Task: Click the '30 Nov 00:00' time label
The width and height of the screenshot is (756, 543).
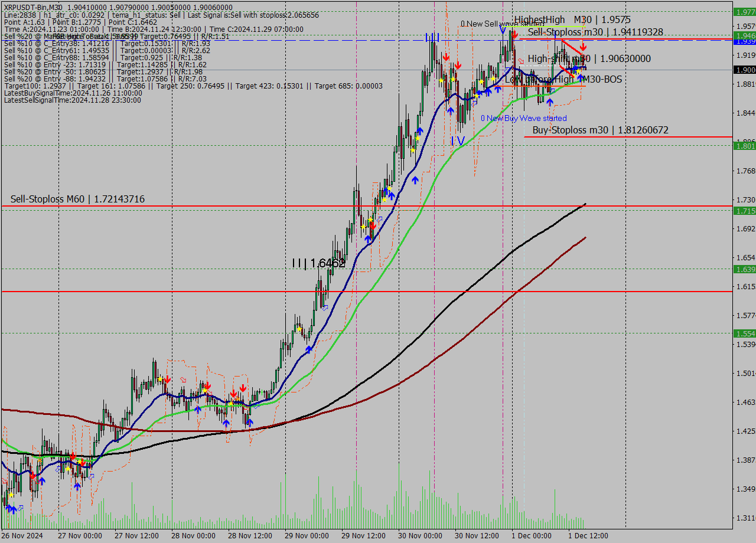Action: (420, 536)
